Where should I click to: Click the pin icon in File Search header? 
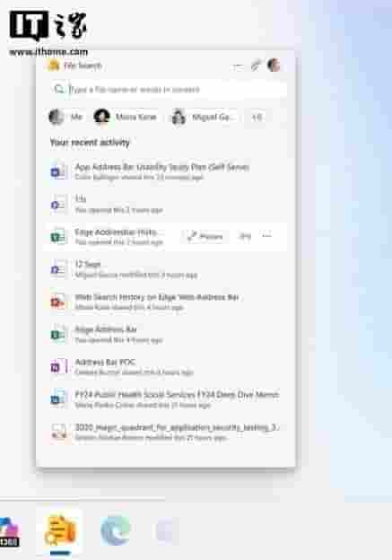[x=256, y=66]
